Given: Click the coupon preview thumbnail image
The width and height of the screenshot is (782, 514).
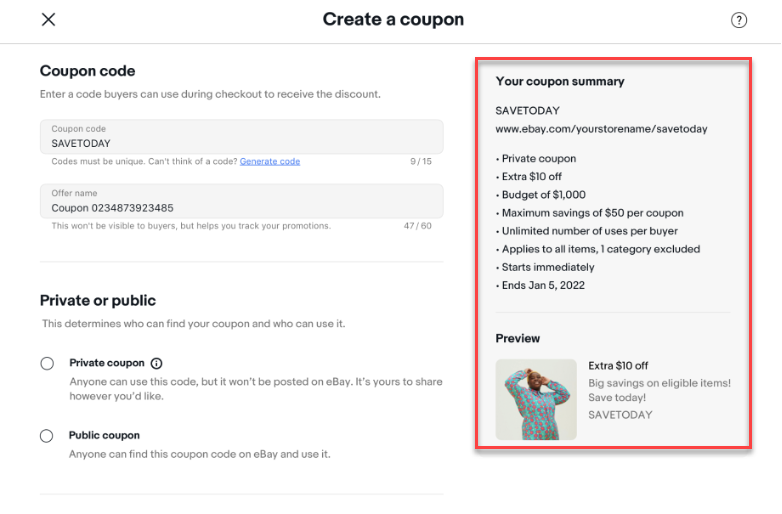Looking at the screenshot, I should pos(536,400).
